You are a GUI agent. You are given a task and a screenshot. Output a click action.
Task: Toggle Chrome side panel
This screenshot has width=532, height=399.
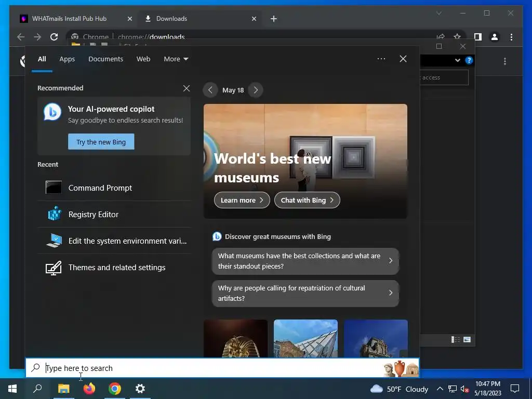(x=478, y=37)
